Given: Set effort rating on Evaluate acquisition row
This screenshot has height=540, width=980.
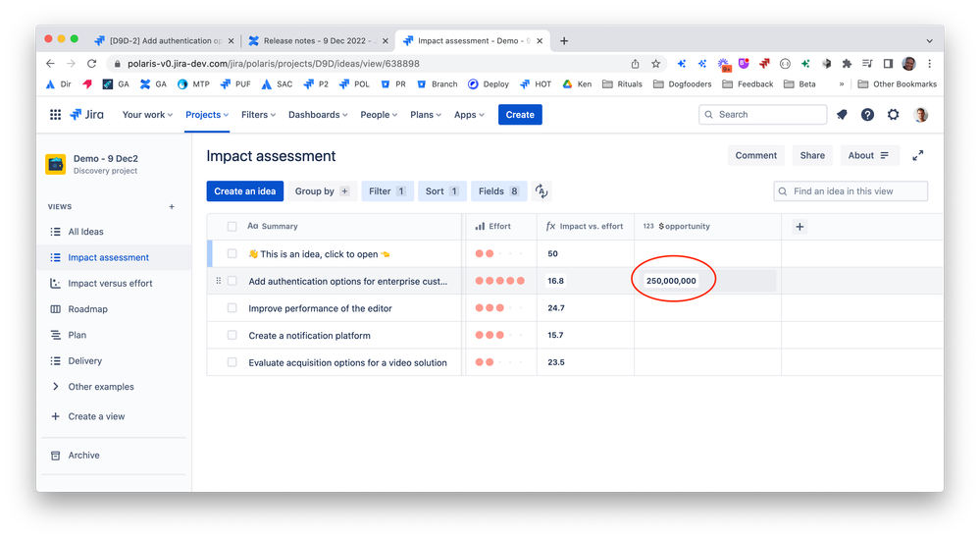Looking at the screenshot, I should click(499, 362).
